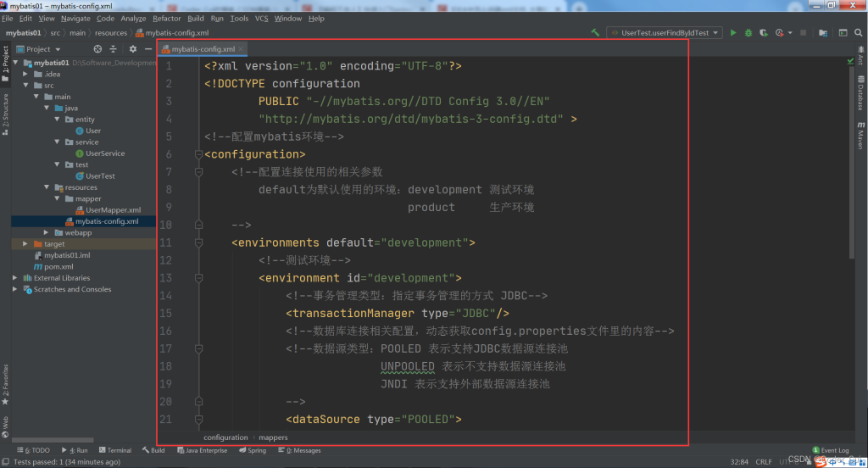Expand the target folder
Viewport: 868px width, 468px height.
point(25,243)
